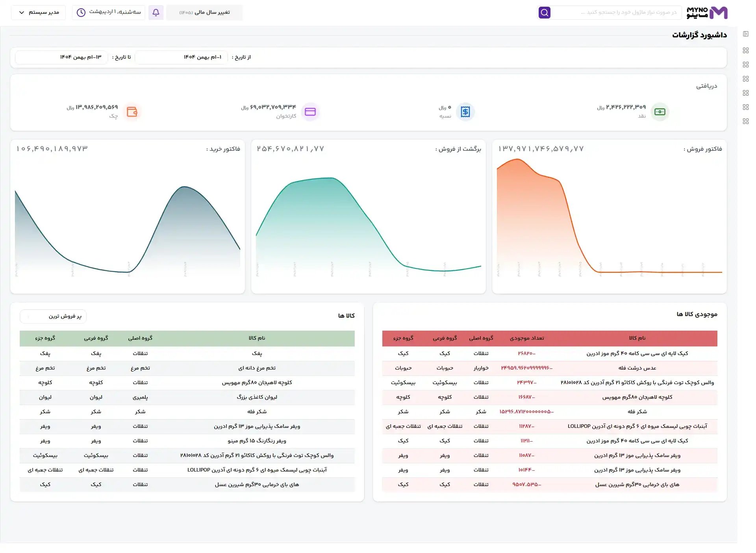The width and height of the screenshot is (756, 553).
Task: Select the last sidebar grid module icon
Action: 746,121
